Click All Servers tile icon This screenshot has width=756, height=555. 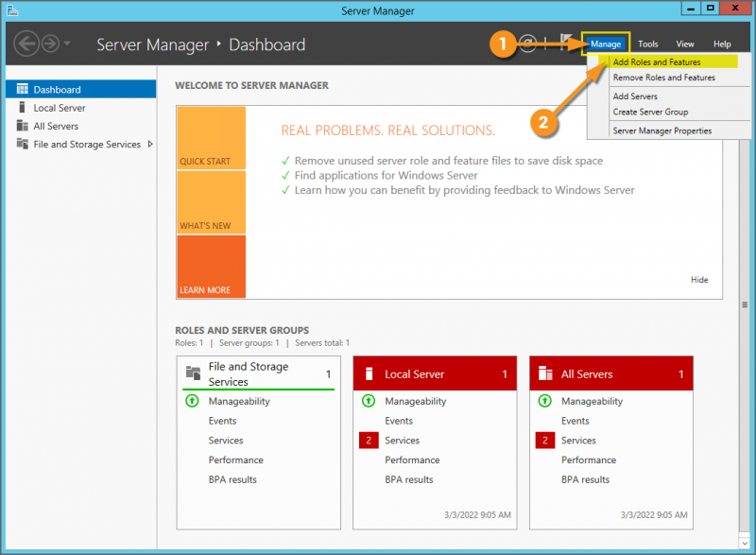pos(545,373)
